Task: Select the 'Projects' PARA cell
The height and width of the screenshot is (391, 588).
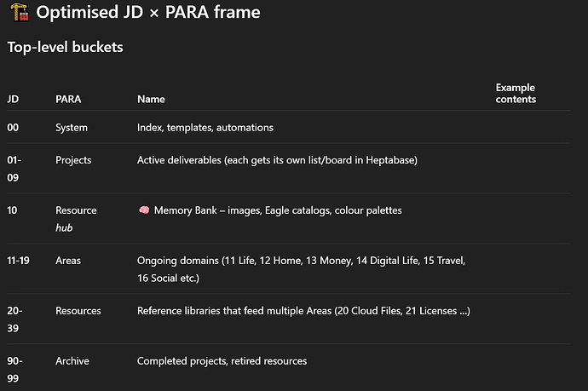Action: (x=73, y=160)
